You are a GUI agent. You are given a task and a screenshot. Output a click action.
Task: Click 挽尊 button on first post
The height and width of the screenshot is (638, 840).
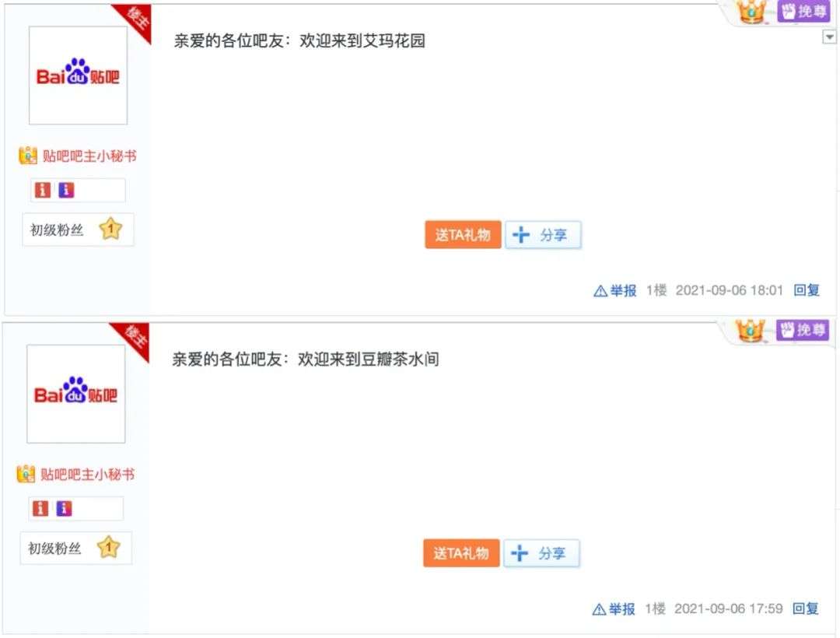[x=803, y=11]
